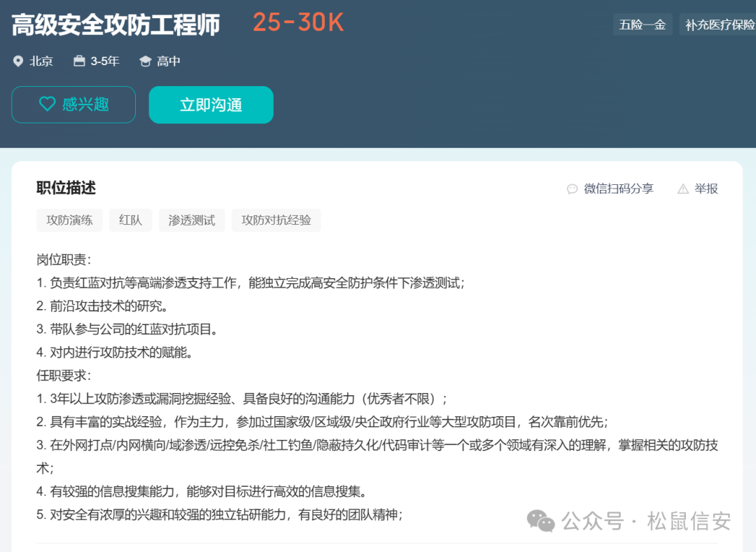Click the 北京 location label
756x552 pixels.
click(x=41, y=62)
